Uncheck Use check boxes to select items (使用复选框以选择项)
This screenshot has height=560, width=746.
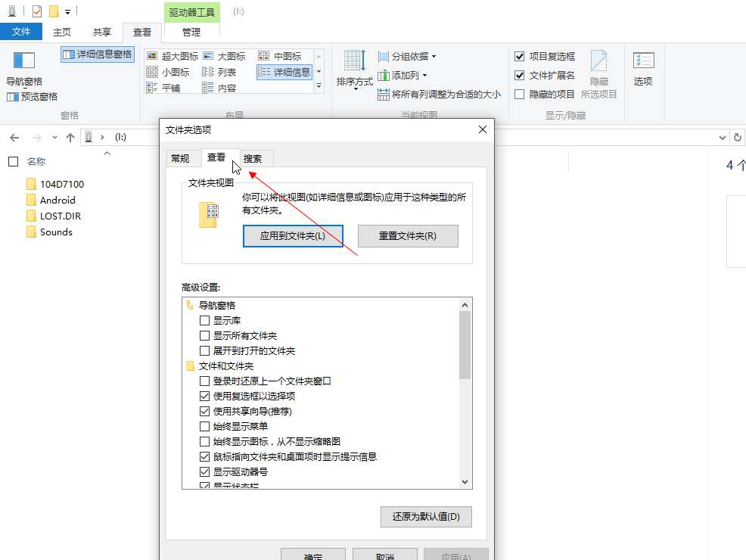tap(204, 396)
